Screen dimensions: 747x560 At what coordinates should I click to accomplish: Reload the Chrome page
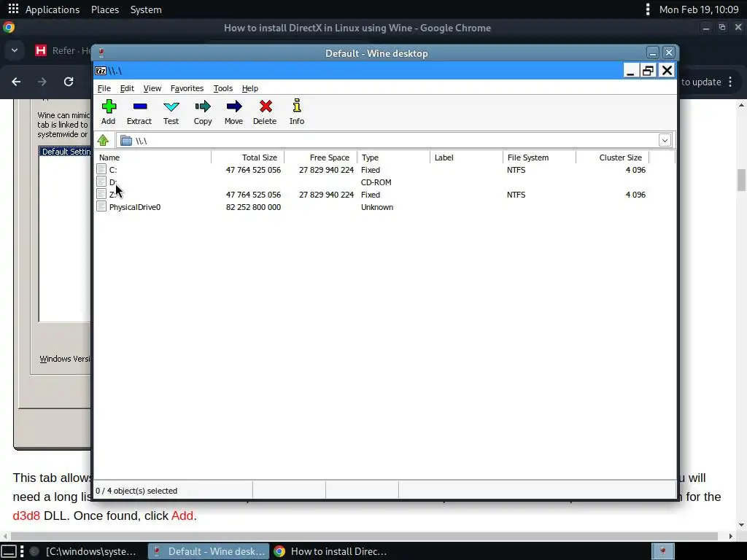coord(69,82)
